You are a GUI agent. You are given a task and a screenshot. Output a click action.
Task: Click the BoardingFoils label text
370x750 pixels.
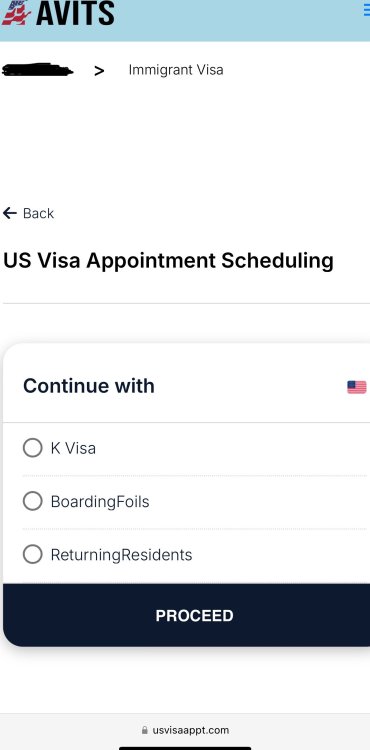[100, 501]
